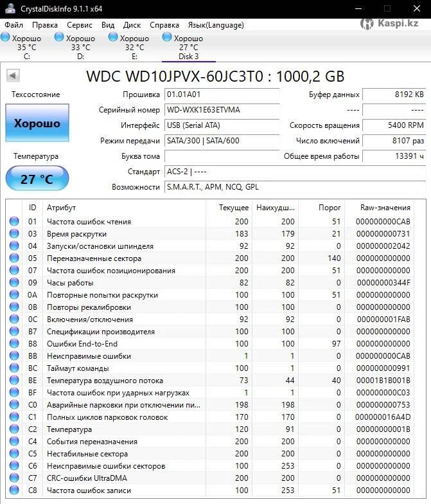Click status icon for CRC-ошибки UltraDMA
The image size is (431, 504).
click(14, 478)
